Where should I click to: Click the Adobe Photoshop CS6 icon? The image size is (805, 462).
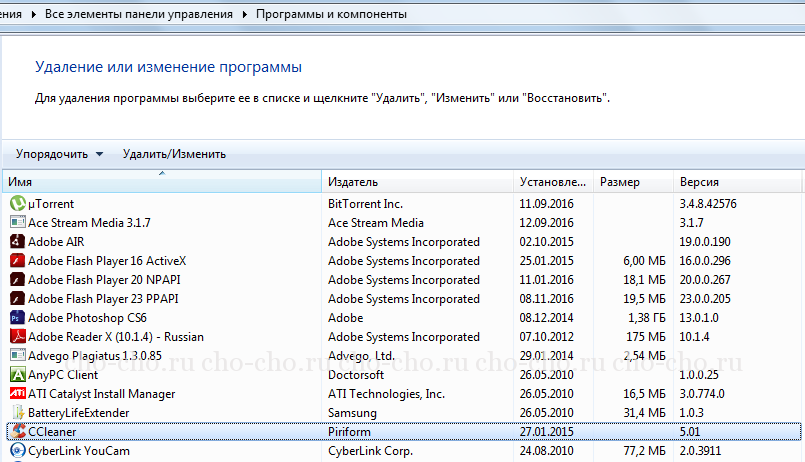17,317
